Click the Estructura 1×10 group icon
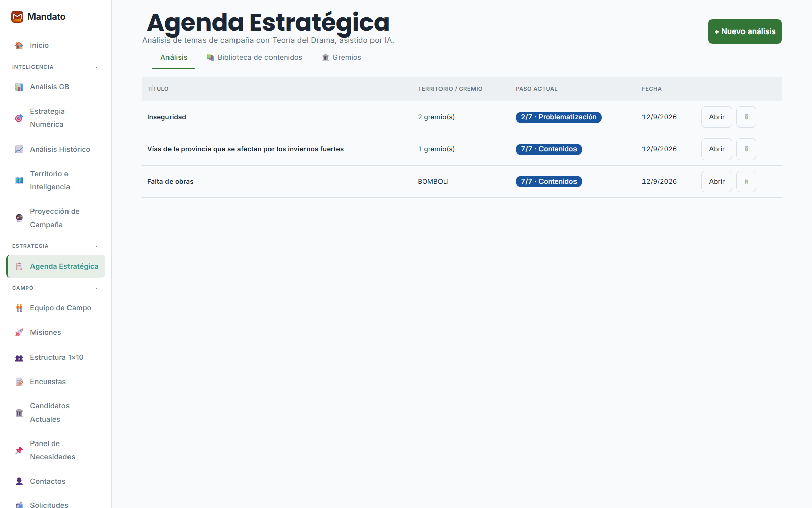Image resolution: width=812 pixels, height=508 pixels. tap(19, 358)
